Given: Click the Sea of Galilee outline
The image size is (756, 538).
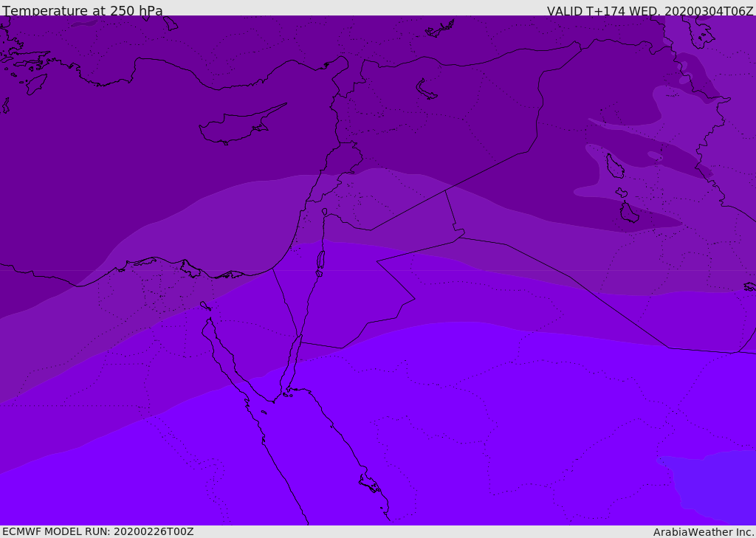Looking at the screenshot, I should (x=324, y=212).
